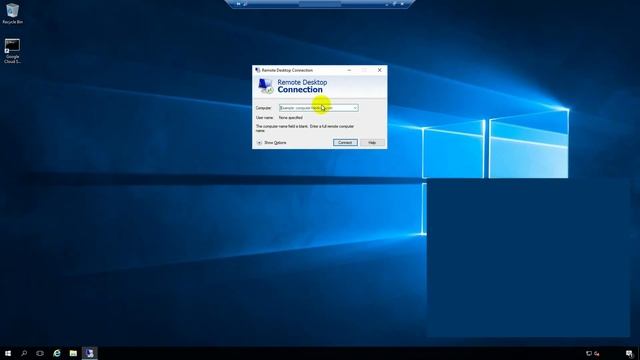Open the Recycle Bin desktop icon
Screen dimensions: 640x360
pos(12,13)
